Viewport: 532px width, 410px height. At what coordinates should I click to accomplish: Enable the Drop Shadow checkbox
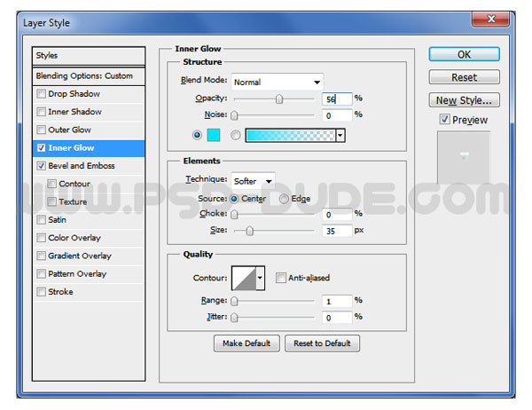(41, 94)
